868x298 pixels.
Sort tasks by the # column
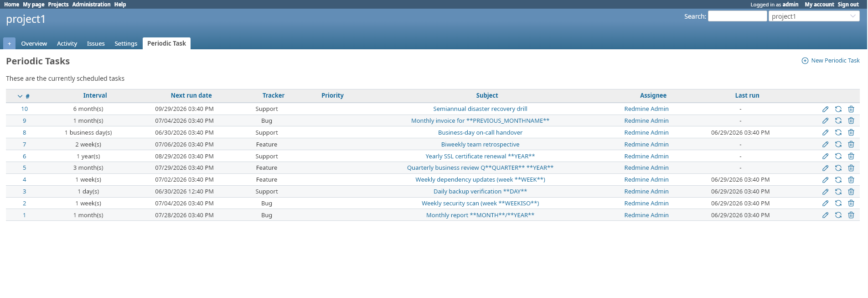click(x=24, y=96)
